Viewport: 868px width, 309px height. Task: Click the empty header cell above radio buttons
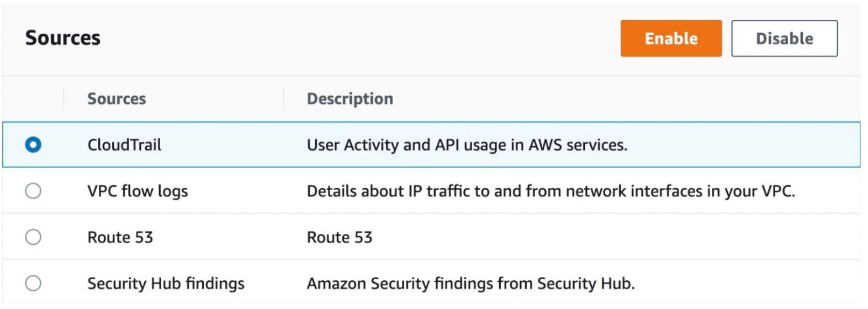click(33, 99)
